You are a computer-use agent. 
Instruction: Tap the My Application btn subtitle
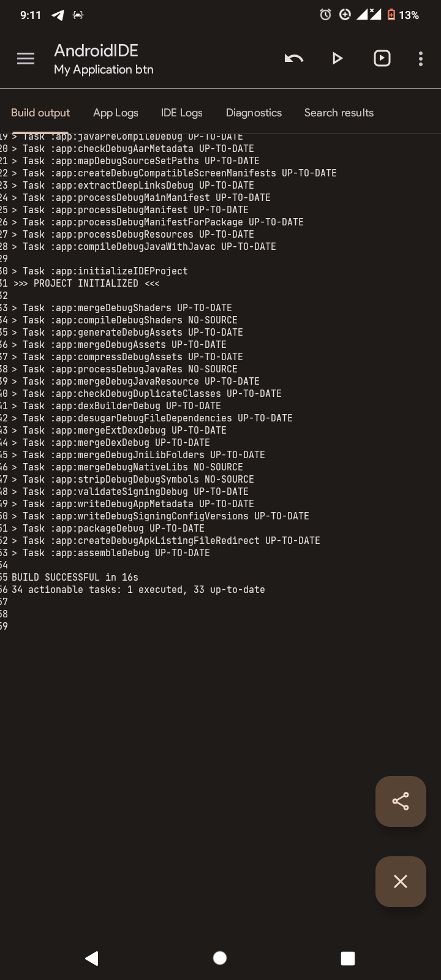103,69
